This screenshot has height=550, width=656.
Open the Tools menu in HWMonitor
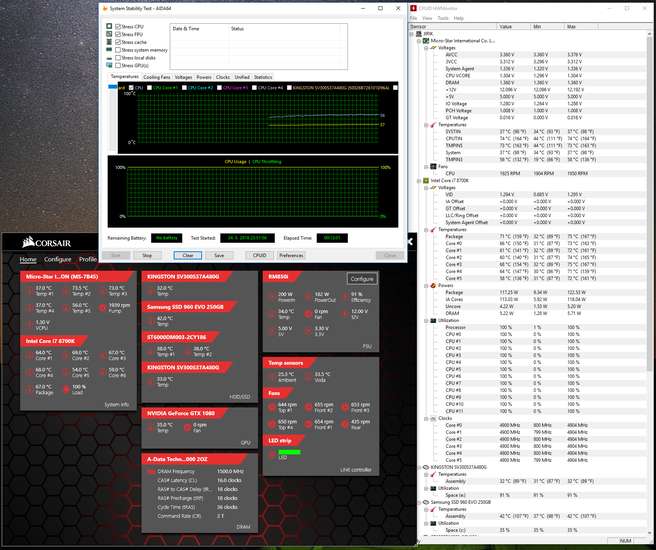[x=443, y=18]
